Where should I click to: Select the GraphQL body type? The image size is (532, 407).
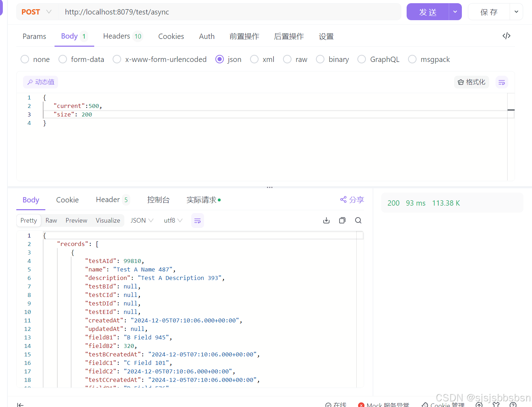click(x=378, y=59)
